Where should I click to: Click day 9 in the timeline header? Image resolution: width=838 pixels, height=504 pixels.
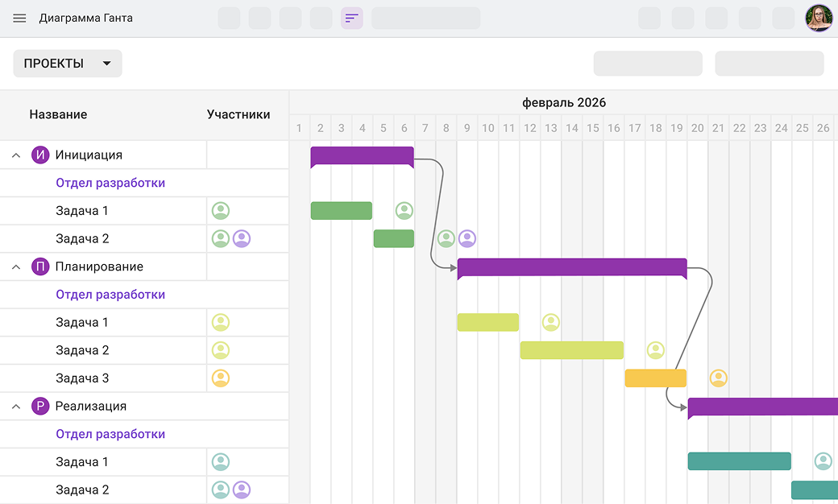(467, 128)
